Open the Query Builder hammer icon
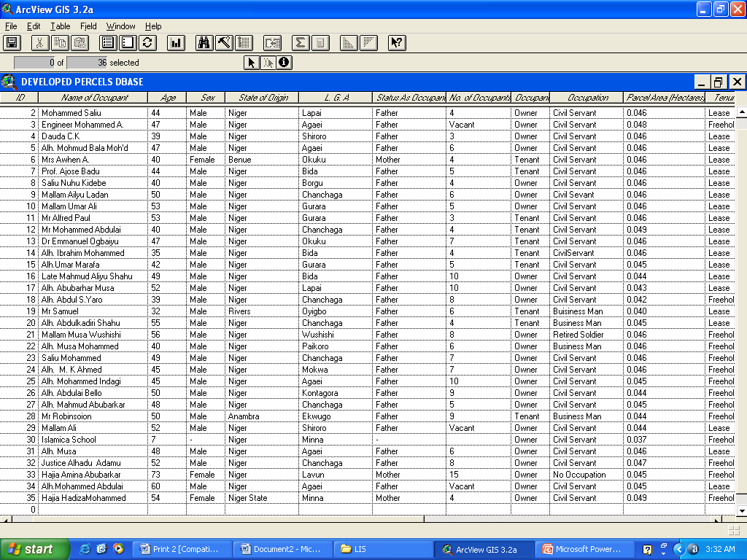This screenshot has width=747, height=560. pos(224,43)
